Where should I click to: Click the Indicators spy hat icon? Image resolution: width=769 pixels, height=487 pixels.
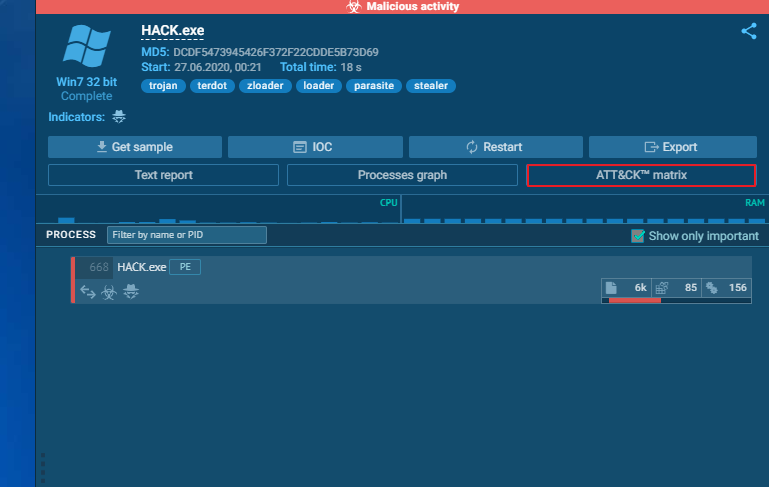(x=119, y=117)
